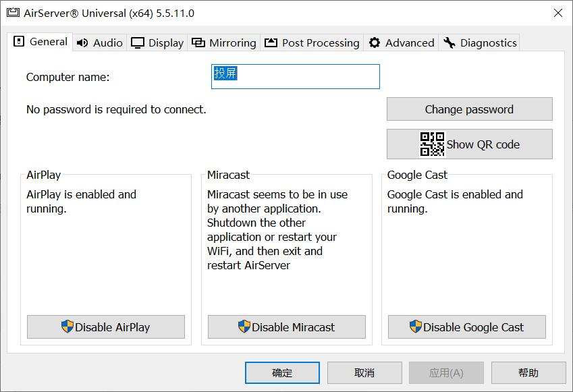This screenshot has height=392, width=573.
Task: Click the export screen icon on Post Processing
Action: point(269,42)
